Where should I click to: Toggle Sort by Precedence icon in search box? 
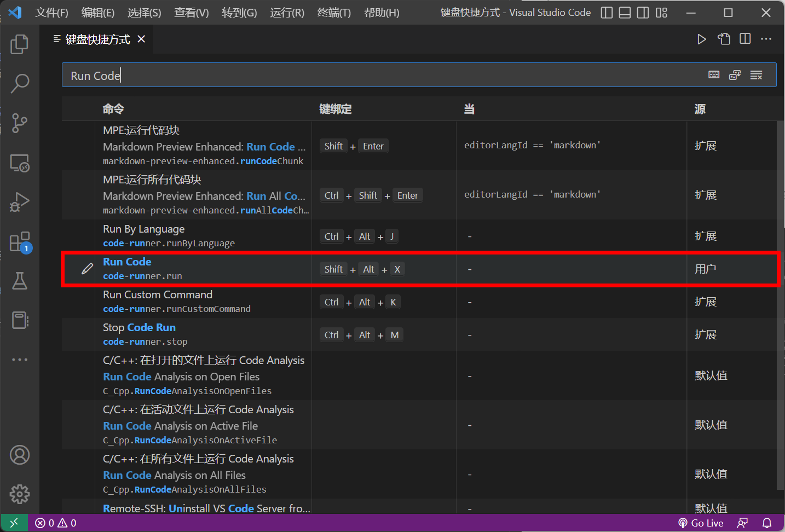tap(735, 75)
